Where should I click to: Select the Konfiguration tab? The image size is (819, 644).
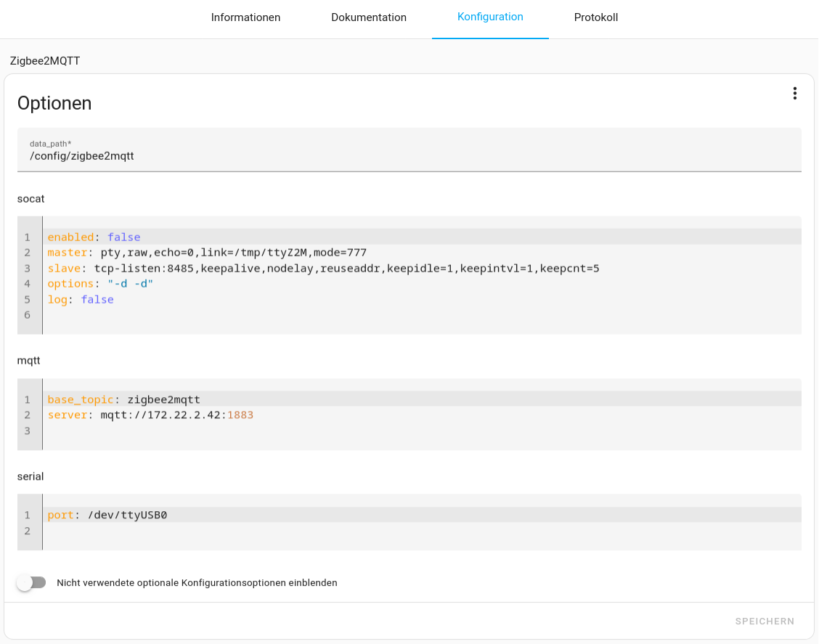(490, 17)
